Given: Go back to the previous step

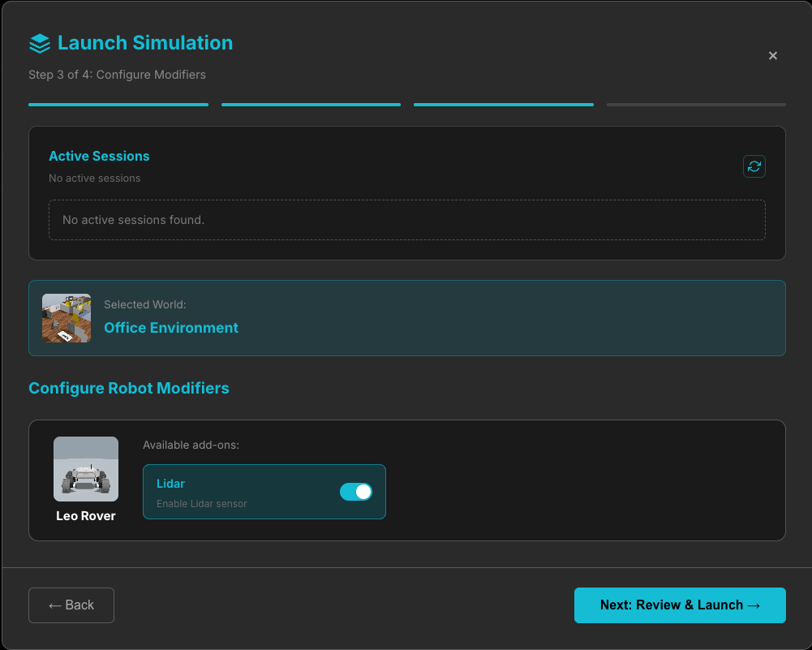Looking at the screenshot, I should 71,605.
